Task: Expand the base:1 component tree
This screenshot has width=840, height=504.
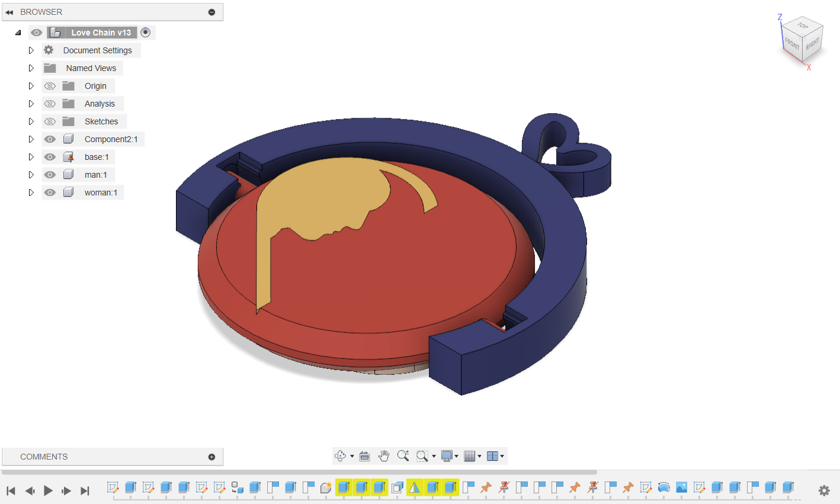Action: pos(31,157)
